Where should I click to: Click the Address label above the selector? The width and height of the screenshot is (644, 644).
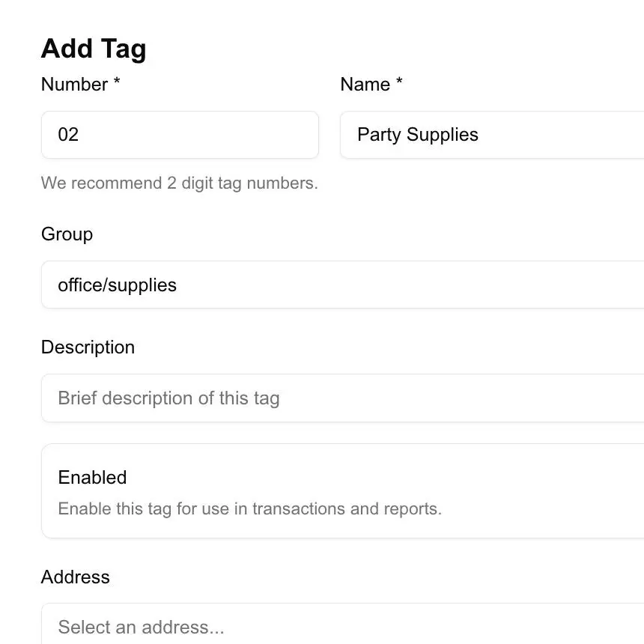(x=76, y=577)
